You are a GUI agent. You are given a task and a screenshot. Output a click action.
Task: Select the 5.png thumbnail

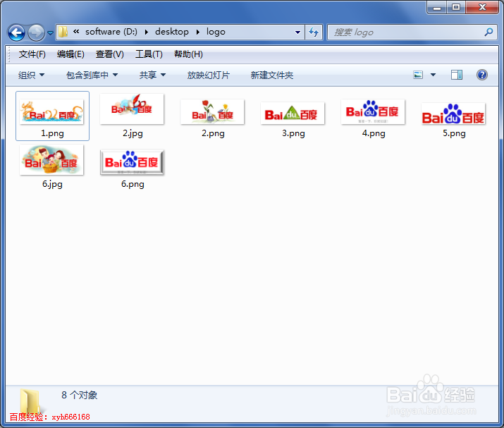pyautogui.click(x=453, y=114)
